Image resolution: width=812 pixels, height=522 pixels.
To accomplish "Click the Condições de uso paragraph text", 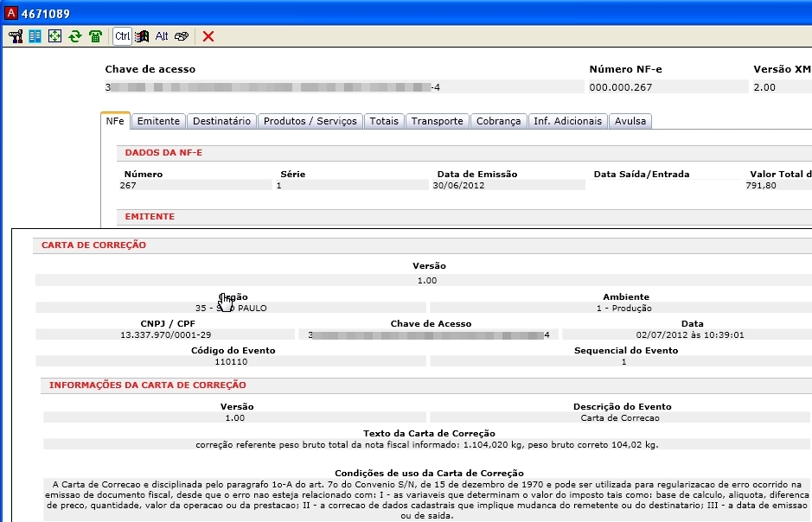I will point(427,500).
